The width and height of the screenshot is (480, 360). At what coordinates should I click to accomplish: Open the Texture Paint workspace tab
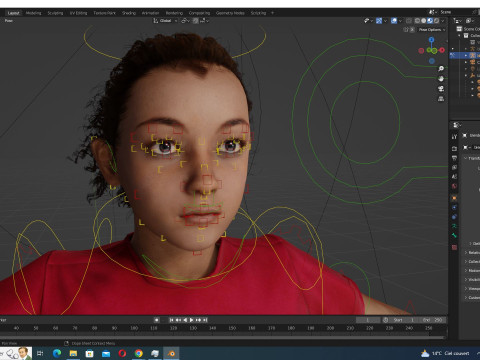[x=104, y=13]
